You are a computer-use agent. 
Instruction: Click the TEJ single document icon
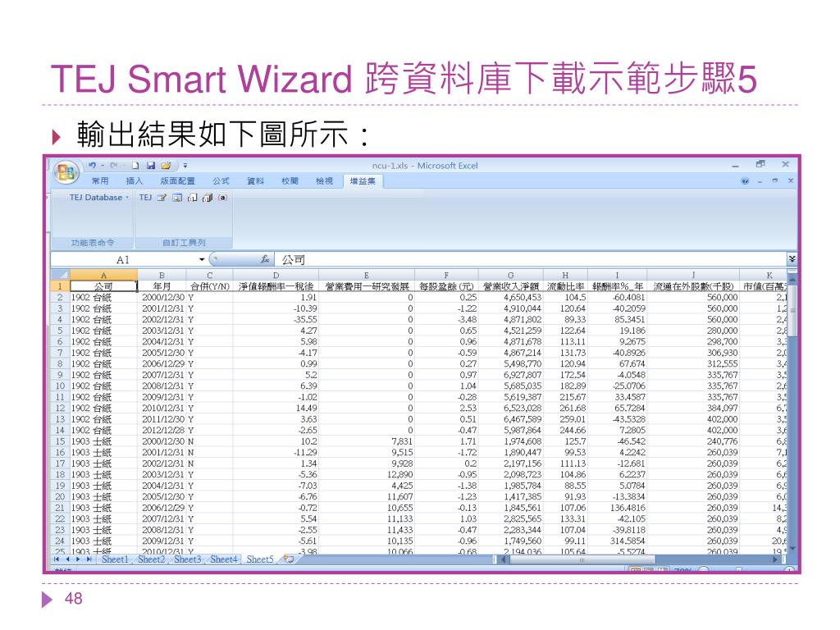coord(192,198)
